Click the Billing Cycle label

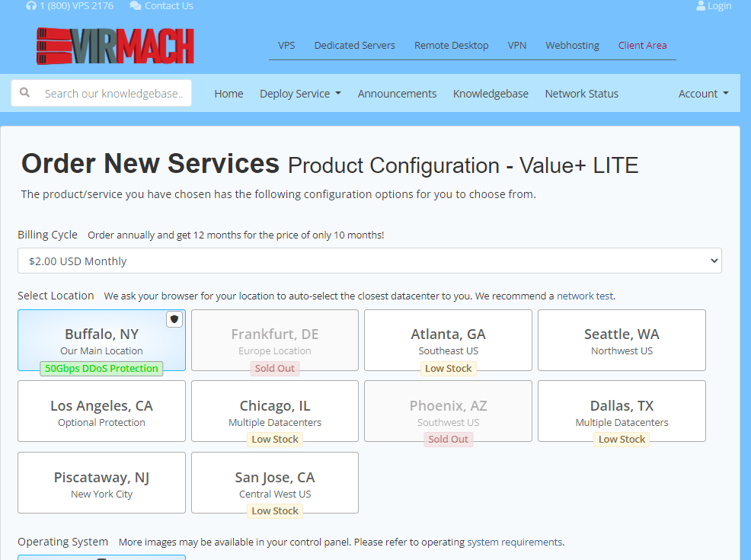click(47, 235)
